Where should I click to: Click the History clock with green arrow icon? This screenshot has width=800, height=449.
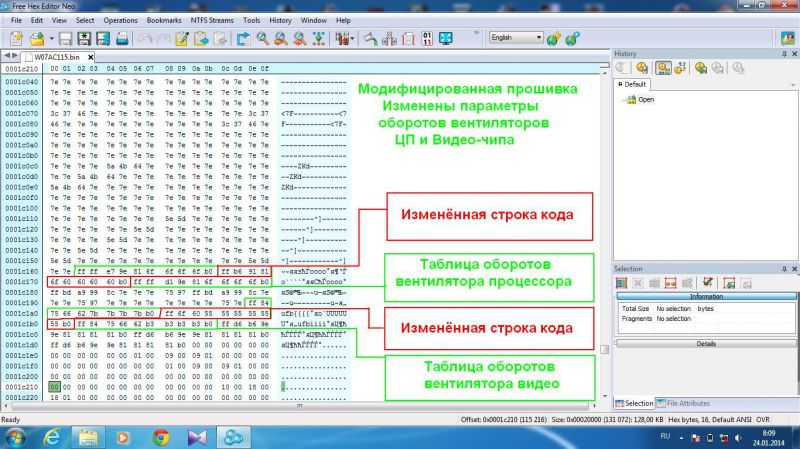click(701, 67)
